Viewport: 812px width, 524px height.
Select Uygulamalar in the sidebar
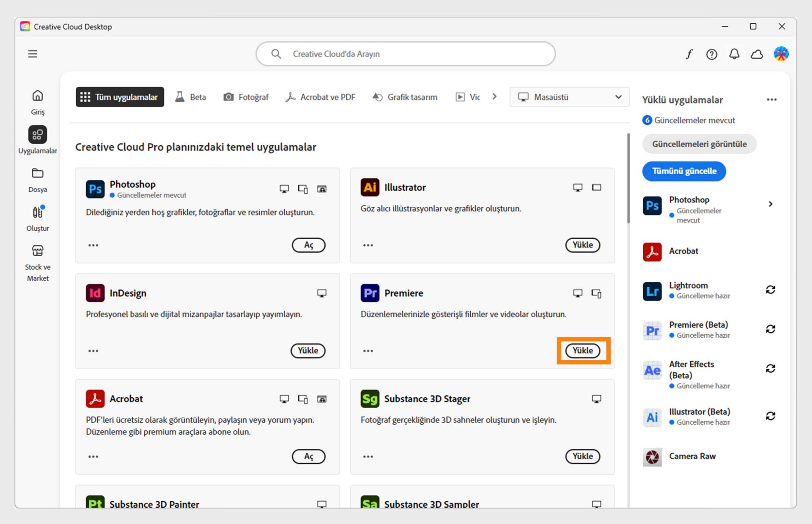(x=38, y=140)
